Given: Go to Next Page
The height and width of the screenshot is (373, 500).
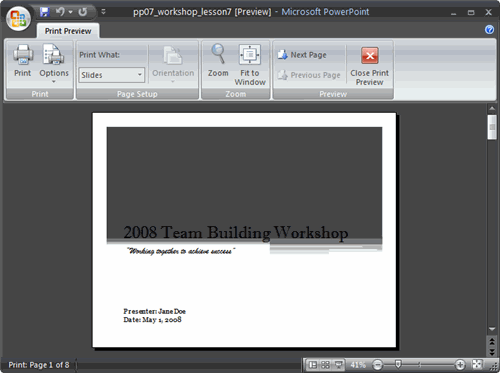Looking at the screenshot, I should coord(303,55).
